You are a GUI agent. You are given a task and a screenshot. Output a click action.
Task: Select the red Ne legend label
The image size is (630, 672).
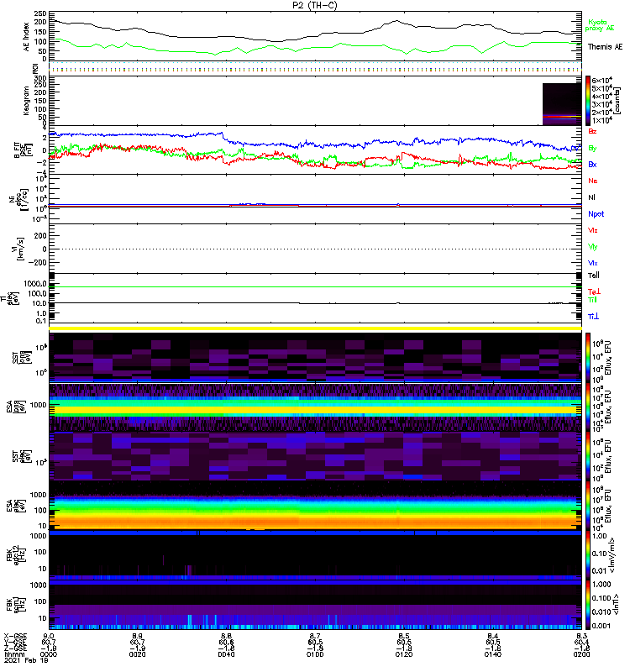(592, 181)
